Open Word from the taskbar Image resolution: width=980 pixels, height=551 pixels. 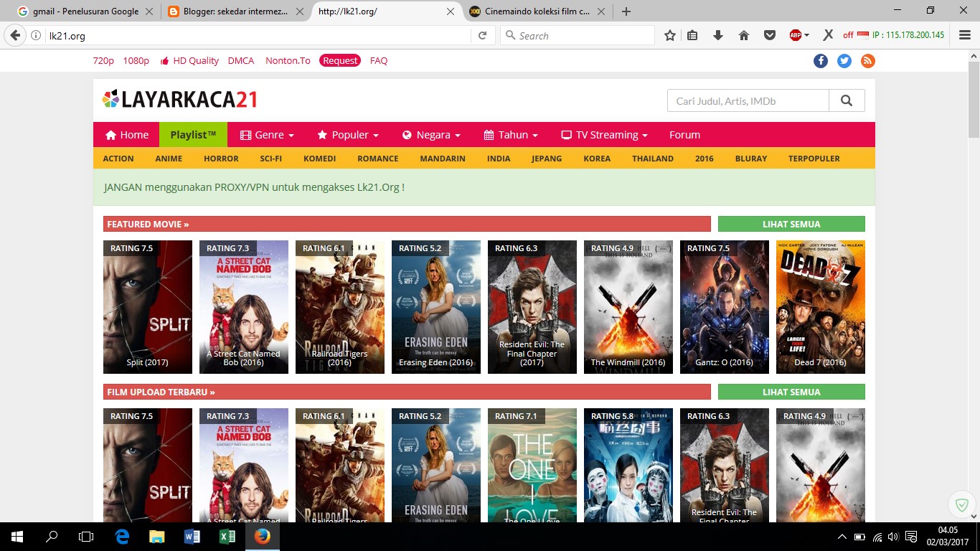point(192,537)
